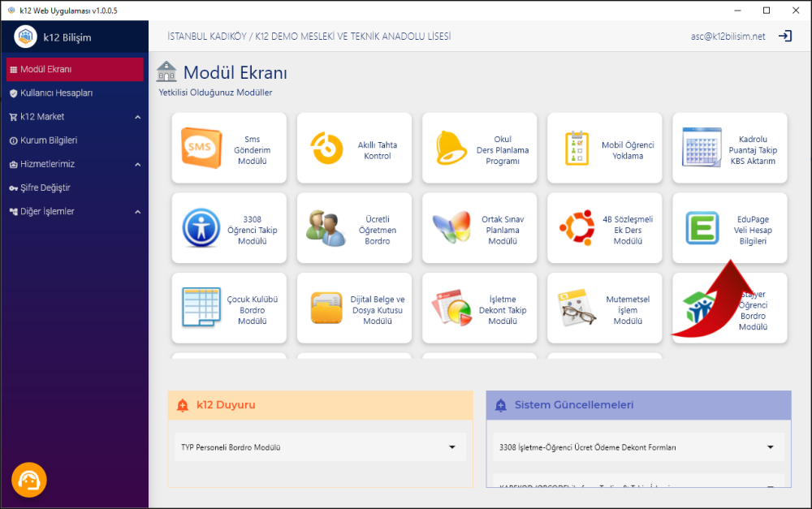This screenshot has width=812, height=509.
Task: Click Hizmetlerimiz sidebar menu label
Action: (48, 164)
